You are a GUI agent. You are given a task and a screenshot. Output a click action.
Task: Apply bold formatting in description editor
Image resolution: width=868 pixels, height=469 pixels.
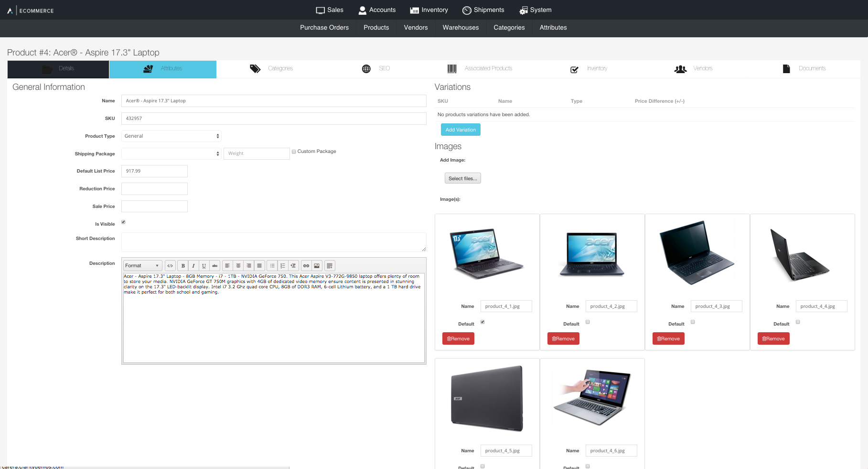[x=183, y=266]
